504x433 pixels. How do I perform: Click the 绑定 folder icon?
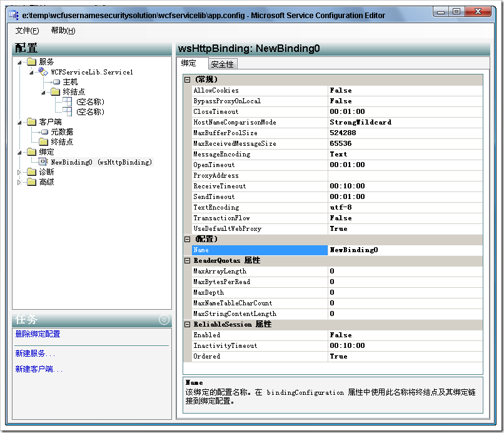point(31,152)
